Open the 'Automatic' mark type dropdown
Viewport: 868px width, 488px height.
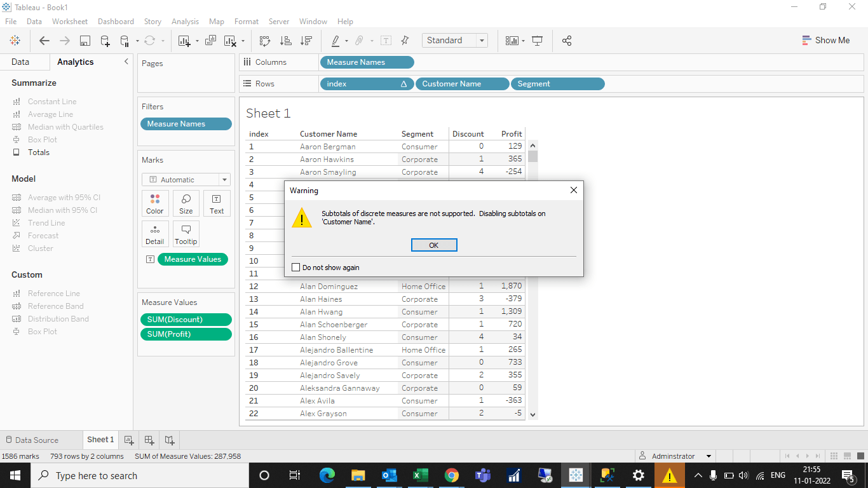point(224,179)
